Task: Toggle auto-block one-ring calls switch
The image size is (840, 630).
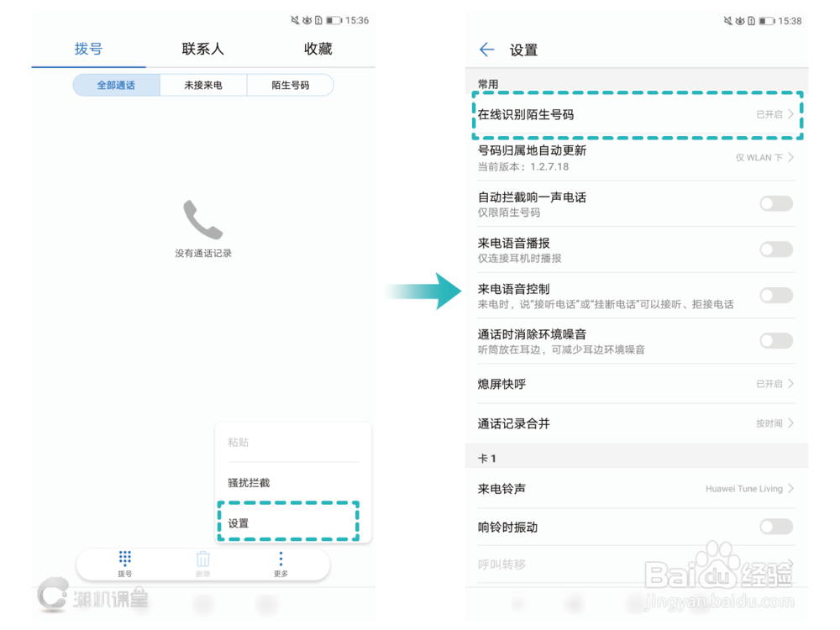Action: tap(776, 203)
